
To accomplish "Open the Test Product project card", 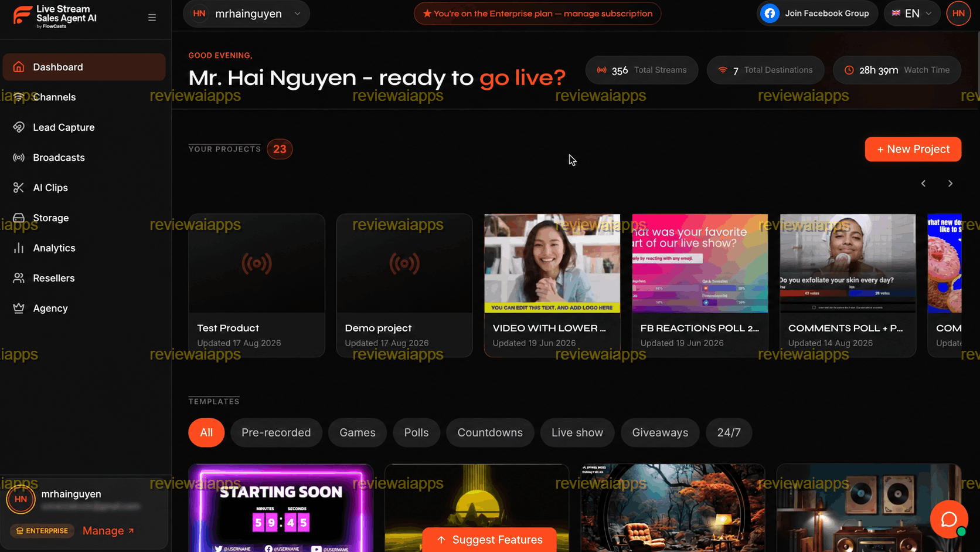I will 257,285.
